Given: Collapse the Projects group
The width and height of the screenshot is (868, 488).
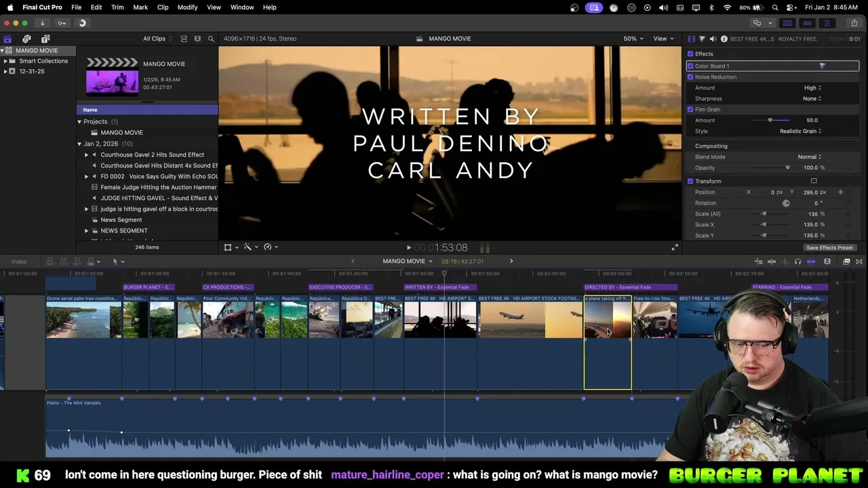Looking at the screenshot, I should click(79, 121).
